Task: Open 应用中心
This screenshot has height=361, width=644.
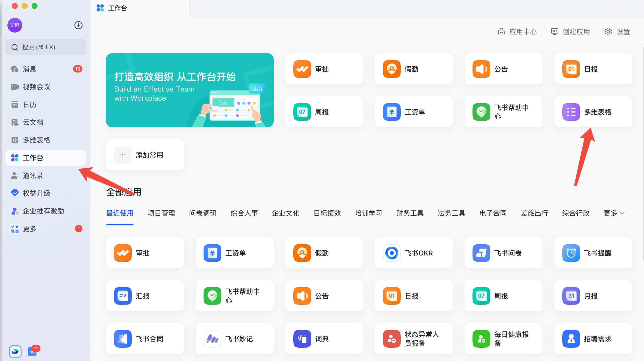Action: point(517,32)
